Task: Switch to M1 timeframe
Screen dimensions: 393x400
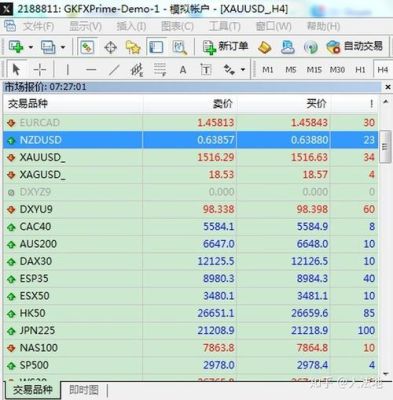Action: [x=268, y=70]
